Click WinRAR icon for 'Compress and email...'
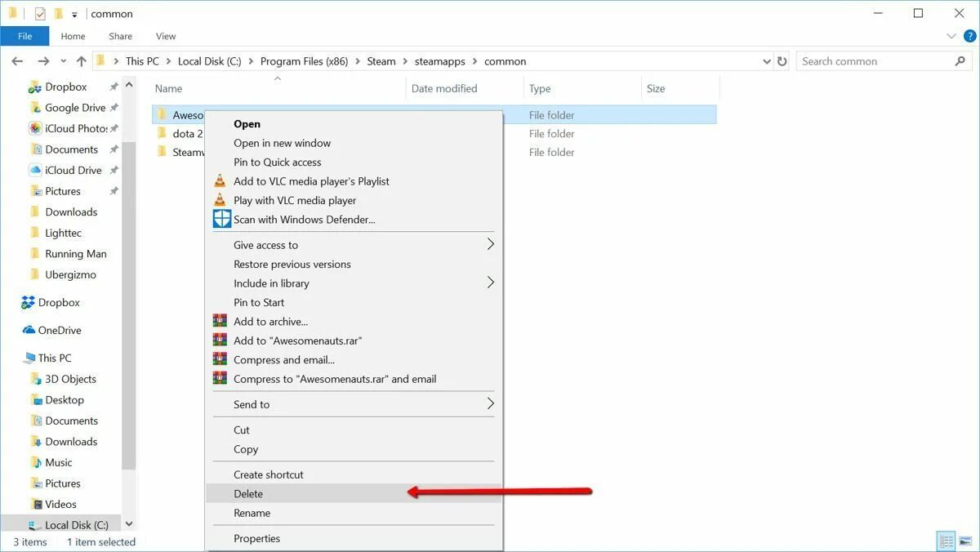Viewport: 980px width, 552px height. (x=220, y=359)
